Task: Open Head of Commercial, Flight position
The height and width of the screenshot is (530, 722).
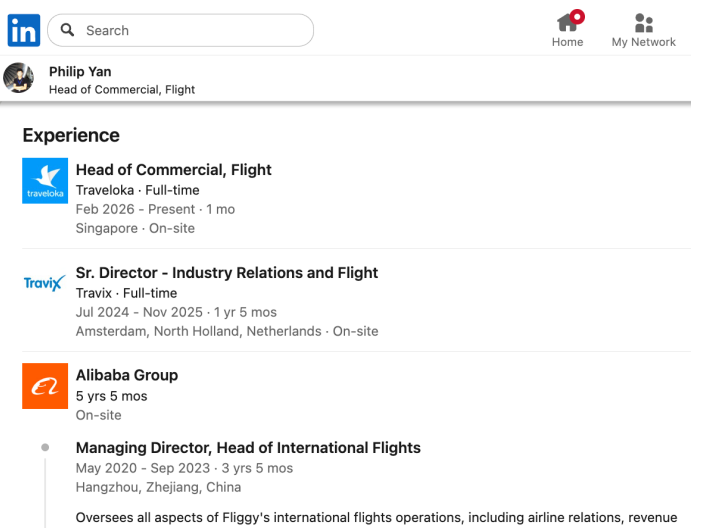Action: [x=173, y=171]
